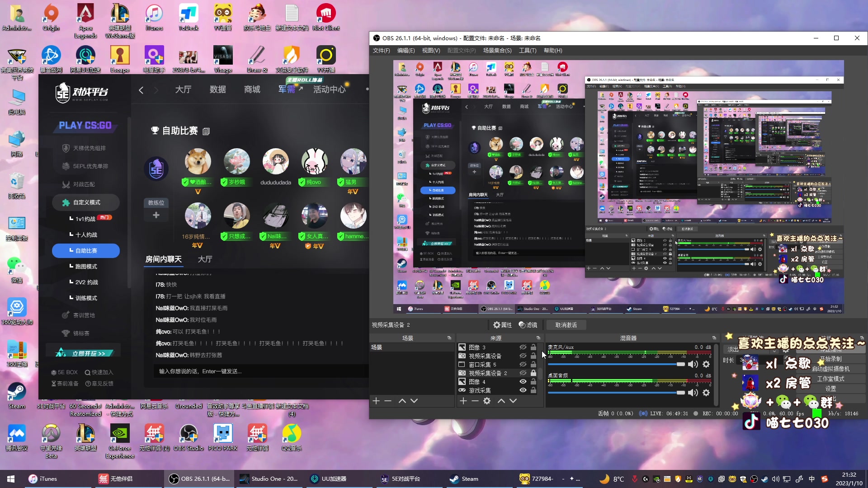Open the Steam desktop icon

[x=17, y=396]
